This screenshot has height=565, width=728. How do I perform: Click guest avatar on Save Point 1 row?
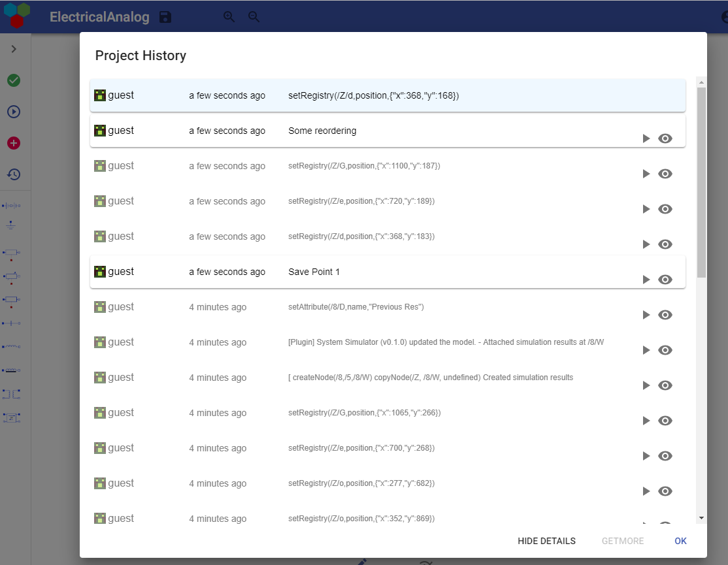pyautogui.click(x=100, y=271)
